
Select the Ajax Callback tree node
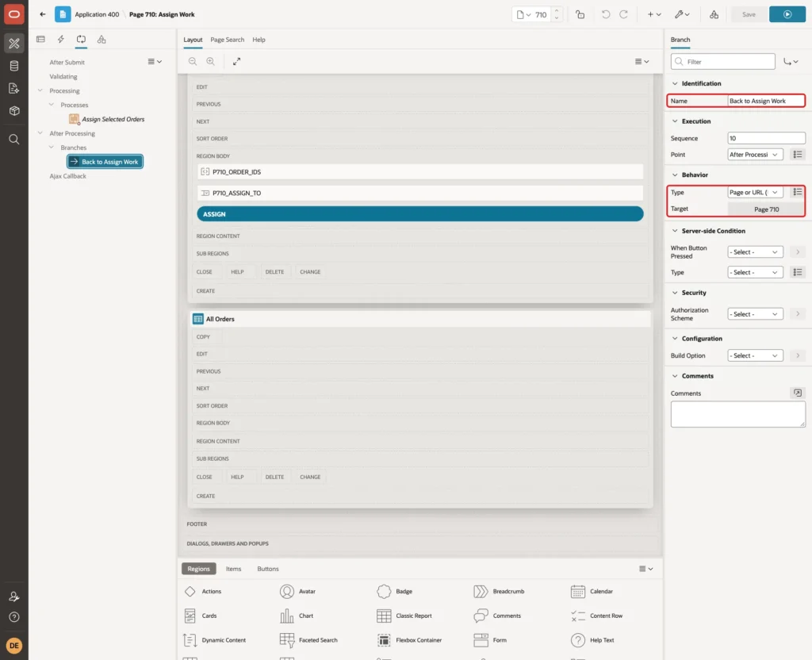[x=68, y=176]
